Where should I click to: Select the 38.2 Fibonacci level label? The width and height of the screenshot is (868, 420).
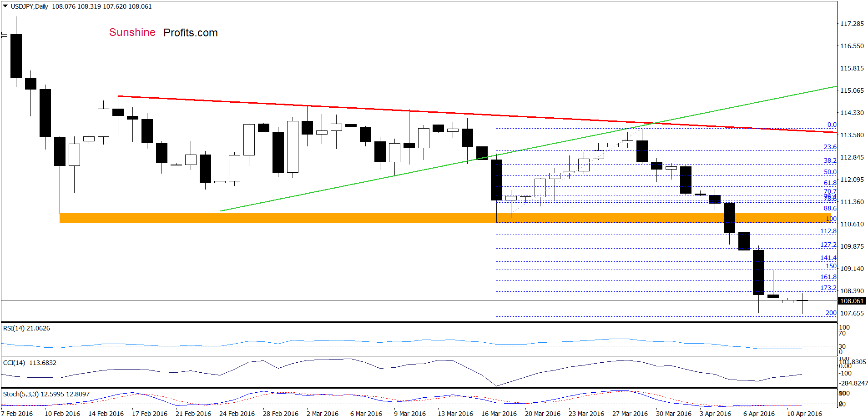coord(830,160)
